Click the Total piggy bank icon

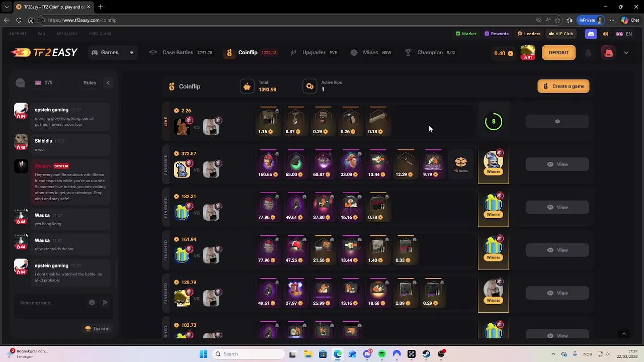247,86
